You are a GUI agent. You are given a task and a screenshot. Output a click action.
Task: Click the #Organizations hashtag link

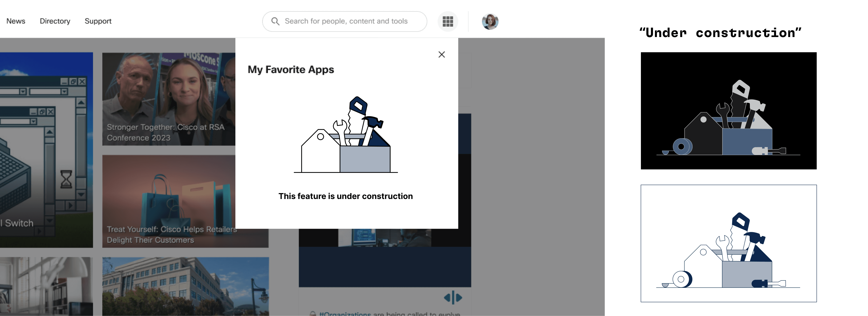click(x=345, y=314)
